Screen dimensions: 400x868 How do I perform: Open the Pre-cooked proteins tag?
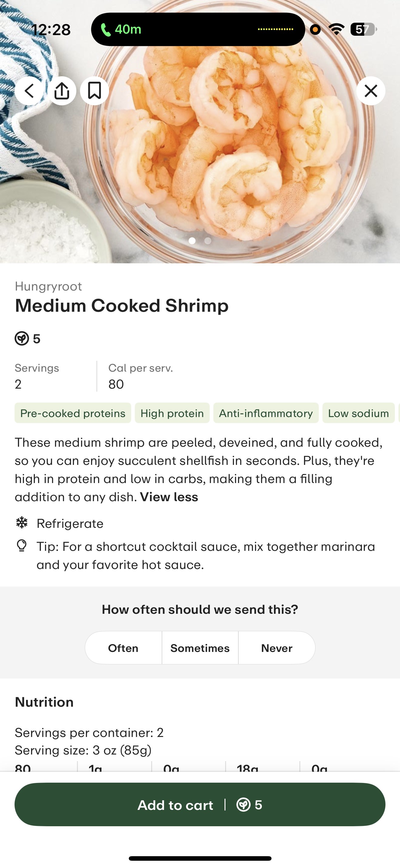pyautogui.click(x=73, y=413)
